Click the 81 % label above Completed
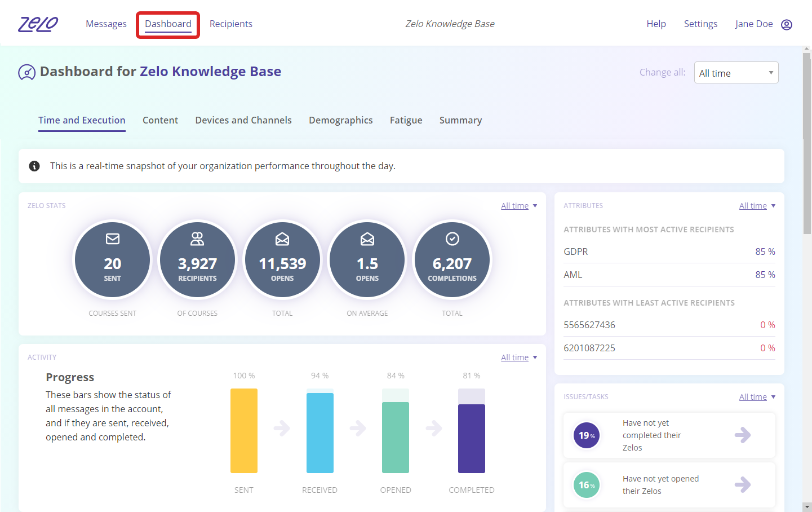Viewport: 812px width, 512px height. (472, 376)
